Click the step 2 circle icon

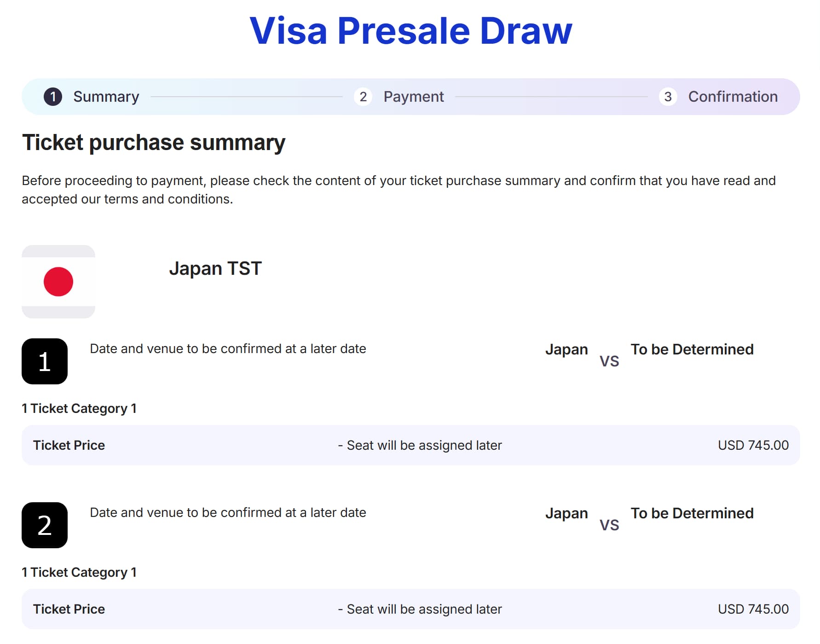click(x=363, y=97)
